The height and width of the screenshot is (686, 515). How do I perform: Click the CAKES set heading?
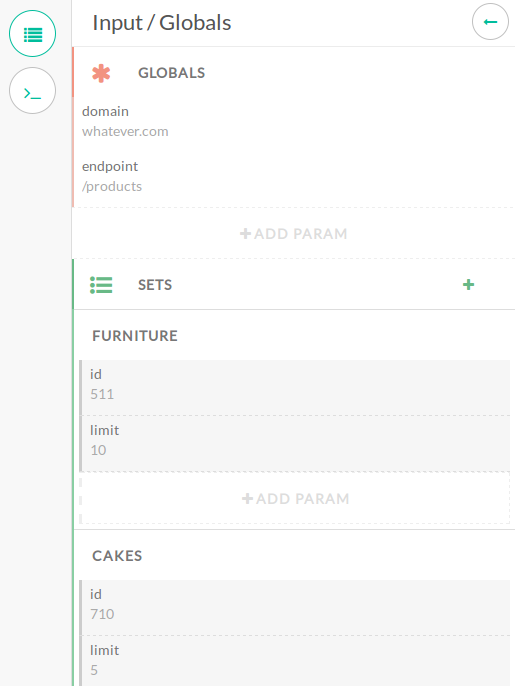coord(117,556)
